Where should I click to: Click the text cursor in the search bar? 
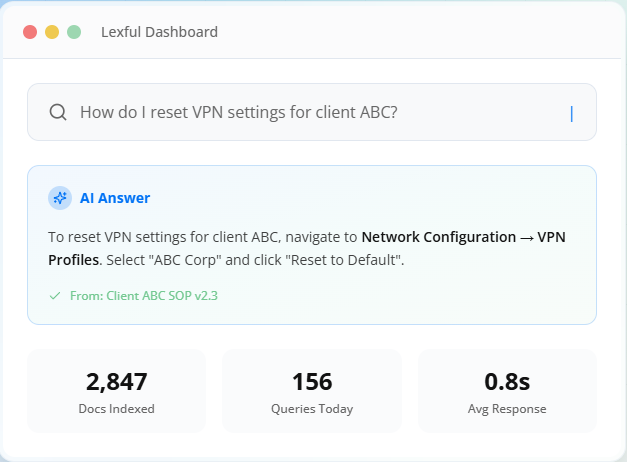click(571, 114)
